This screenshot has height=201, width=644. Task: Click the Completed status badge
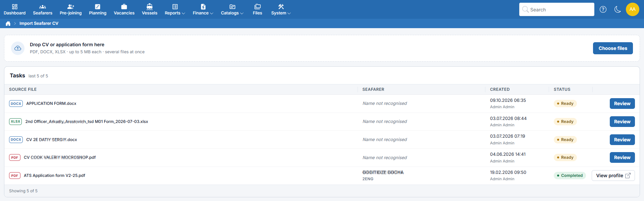coord(570,176)
